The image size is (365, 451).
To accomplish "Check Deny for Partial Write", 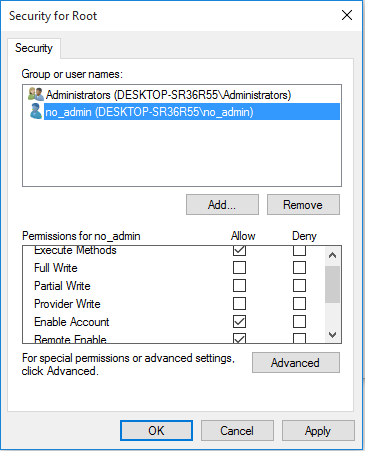I will click(299, 285).
